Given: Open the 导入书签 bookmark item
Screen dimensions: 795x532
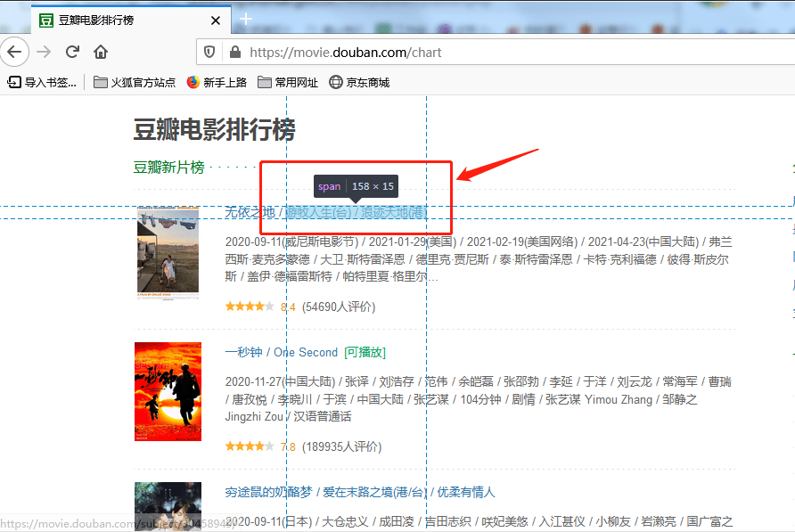Looking at the screenshot, I should (42, 82).
